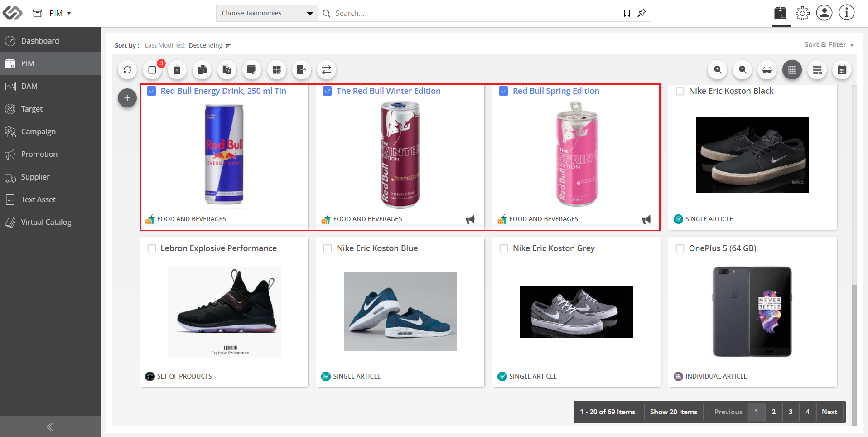Click the copy-with-arrow documents icon
The width and height of the screenshot is (868, 437).
(x=227, y=70)
